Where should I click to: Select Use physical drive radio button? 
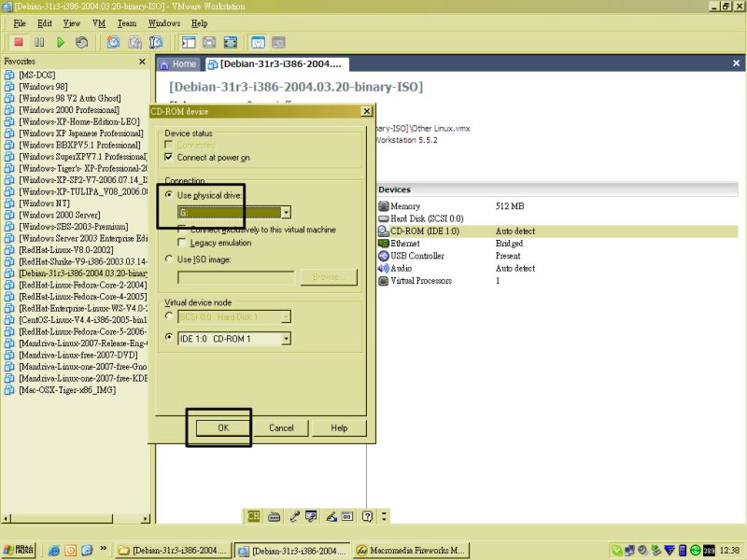coord(169,195)
